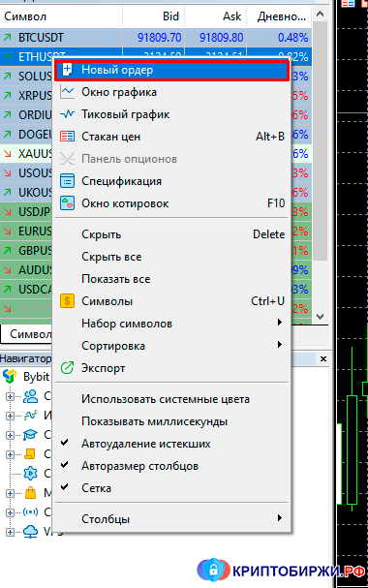Viewport: 368px width, 588px height.
Task: Select Скрыть menu entry
Action: click(x=171, y=234)
